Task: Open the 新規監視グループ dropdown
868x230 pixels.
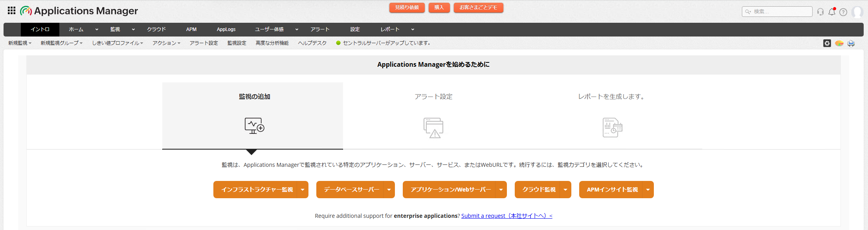Action: point(62,43)
